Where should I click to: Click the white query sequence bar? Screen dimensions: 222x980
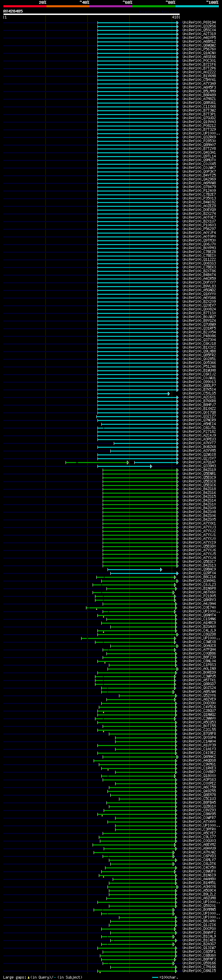[x=91, y=14]
